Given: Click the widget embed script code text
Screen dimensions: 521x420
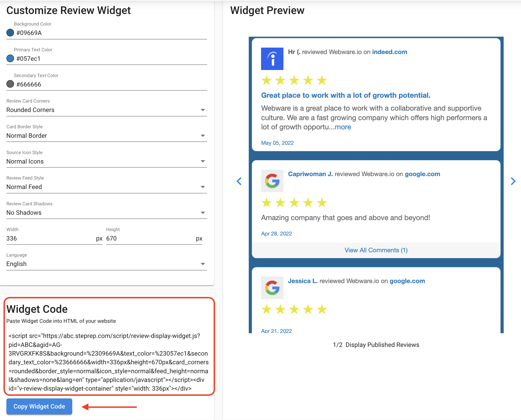Looking at the screenshot, I should click(x=109, y=362).
